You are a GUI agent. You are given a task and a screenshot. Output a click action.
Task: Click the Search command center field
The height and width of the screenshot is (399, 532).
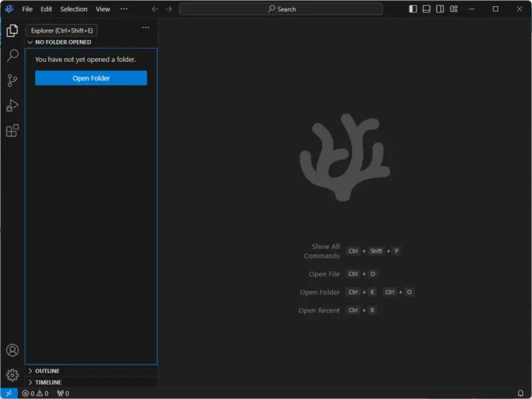281,9
